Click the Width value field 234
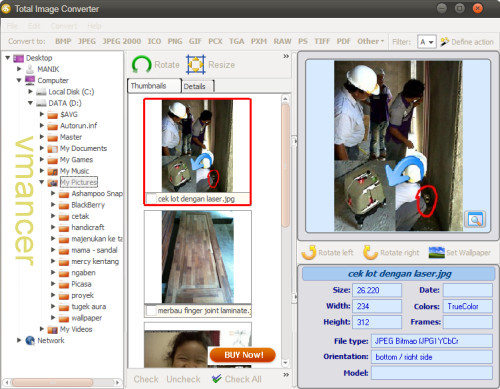The height and width of the screenshot is (389, 500). click(x=377, y=306)
